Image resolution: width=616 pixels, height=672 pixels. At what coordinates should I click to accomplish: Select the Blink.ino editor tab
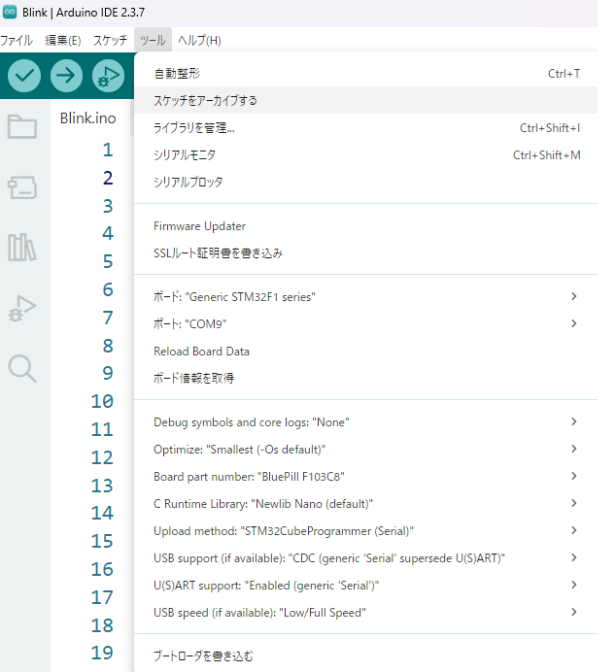click(87, 118)
